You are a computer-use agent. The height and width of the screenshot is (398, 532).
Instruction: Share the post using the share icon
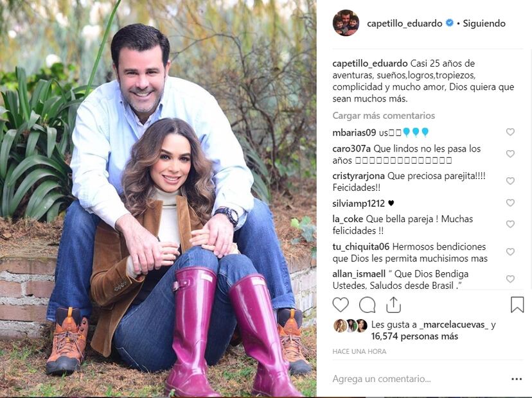pos(394,304)
